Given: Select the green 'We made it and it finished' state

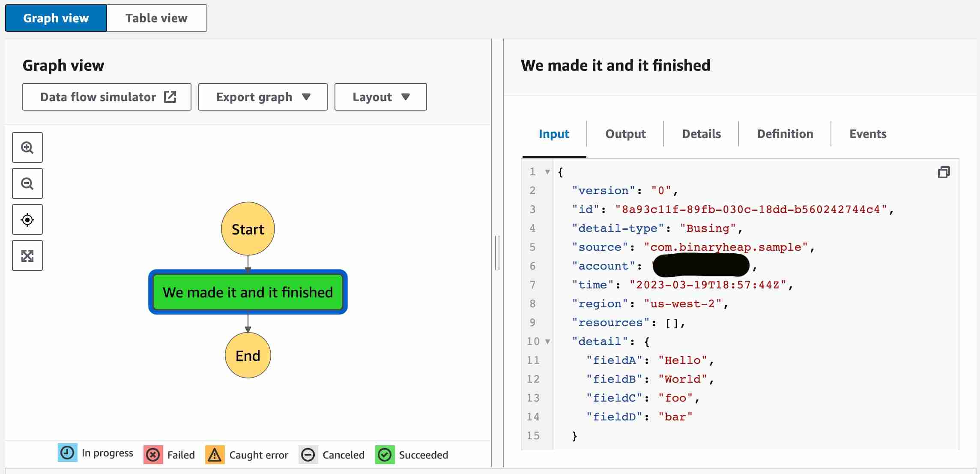Looking at the screenshot, I should (x=248, y=292).
